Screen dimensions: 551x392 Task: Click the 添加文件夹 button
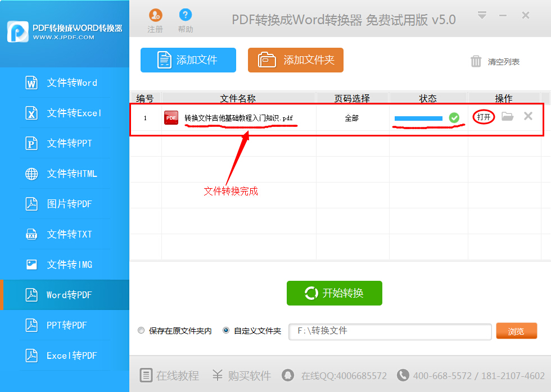(x=296, y=60)
